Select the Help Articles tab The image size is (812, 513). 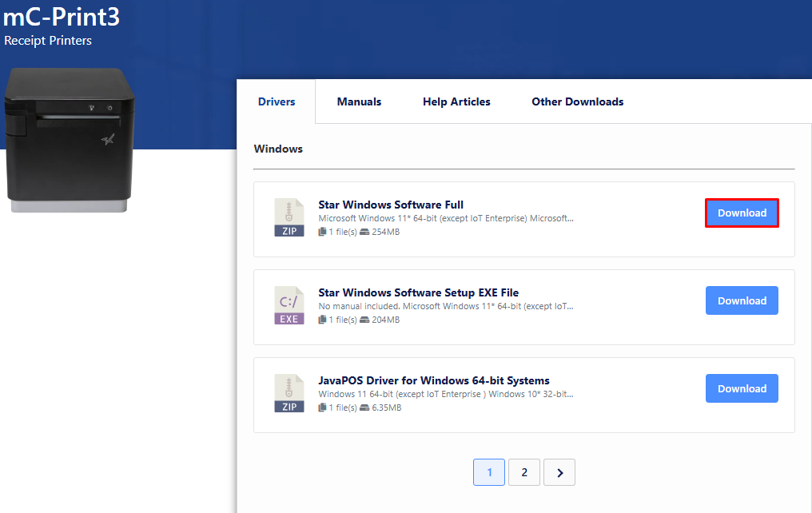point(456,101)
